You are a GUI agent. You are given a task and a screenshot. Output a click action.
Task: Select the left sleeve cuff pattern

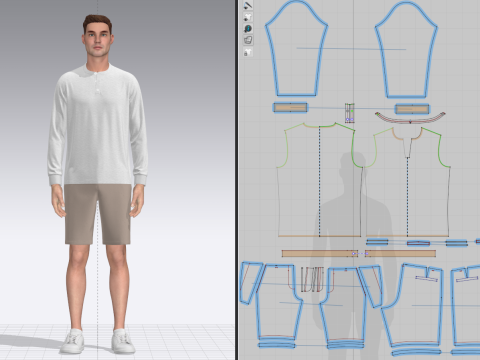pos(290,108)
